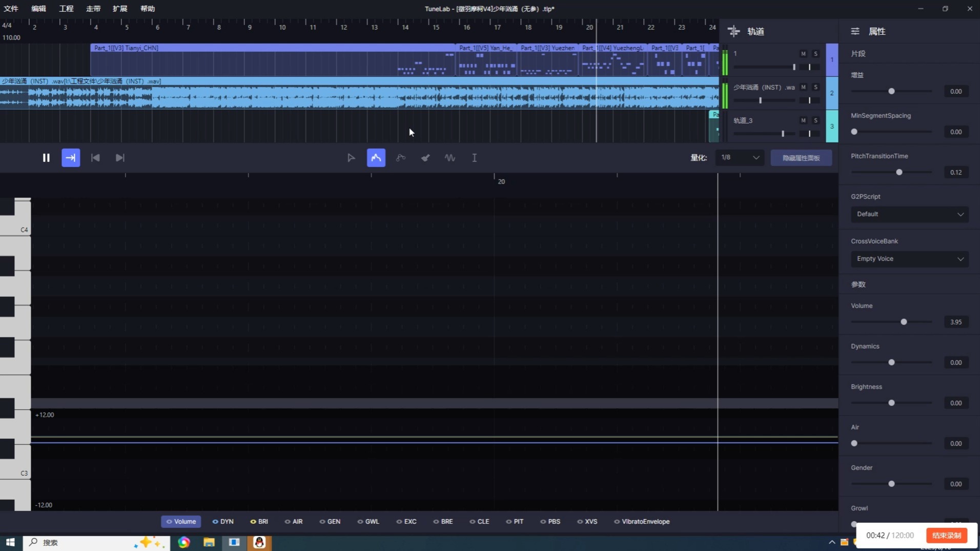The height and width of the screenshot is (551, 980).
Task: Select the BRE parameter tab
Action: click(443, 522)
